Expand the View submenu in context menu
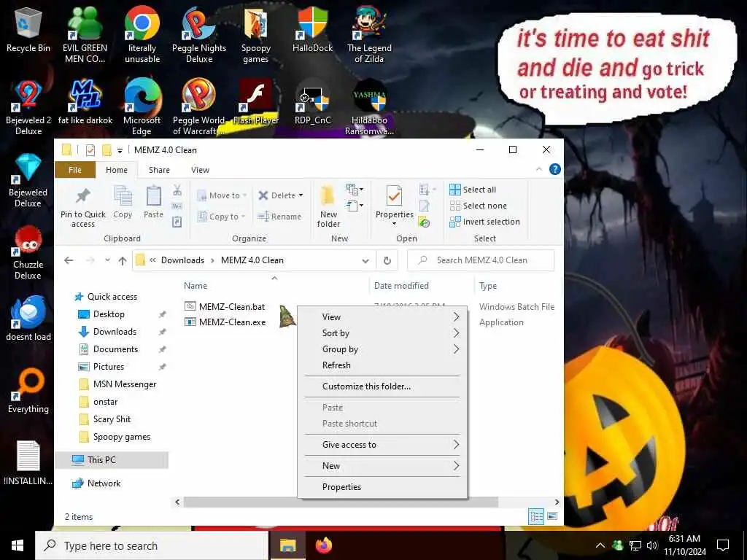 pos(382,317)
